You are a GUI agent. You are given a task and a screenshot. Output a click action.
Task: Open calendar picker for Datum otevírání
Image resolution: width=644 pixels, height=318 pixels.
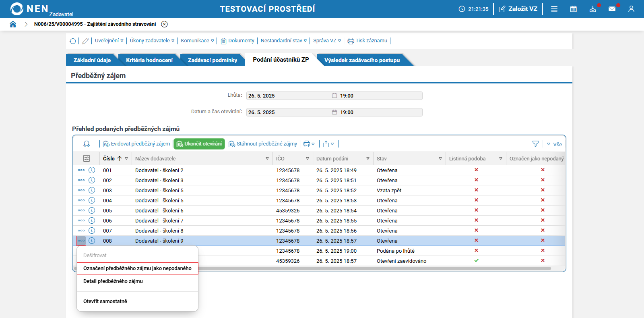click(x=334, y=112)
